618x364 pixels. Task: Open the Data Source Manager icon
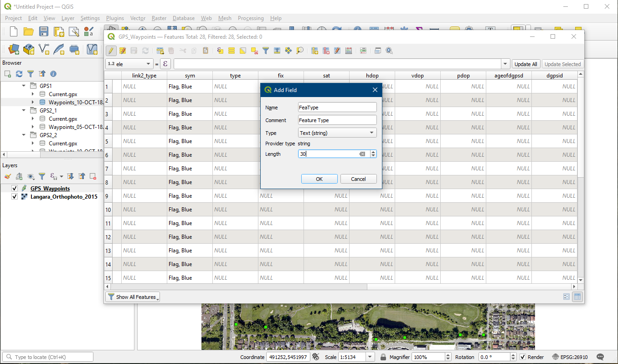pos(14,49)
